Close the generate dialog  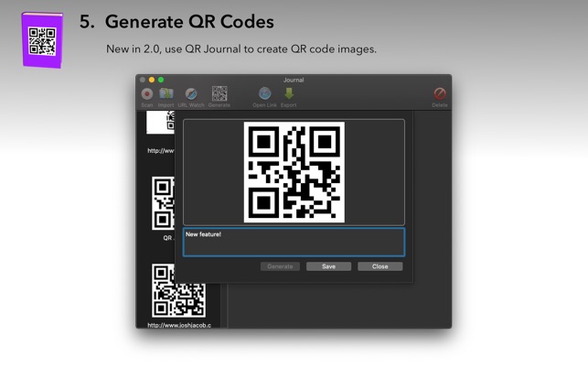coord(380,266)
